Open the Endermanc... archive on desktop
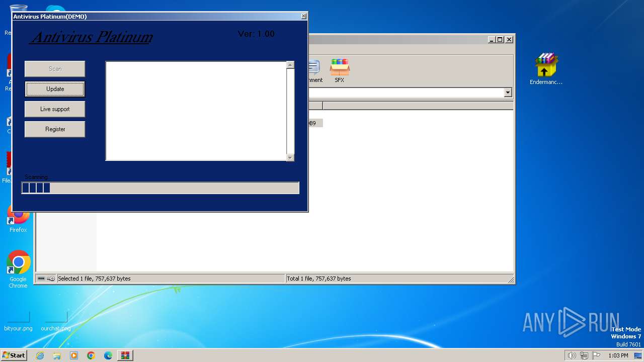The image size is (644, 362). point(546,69)
